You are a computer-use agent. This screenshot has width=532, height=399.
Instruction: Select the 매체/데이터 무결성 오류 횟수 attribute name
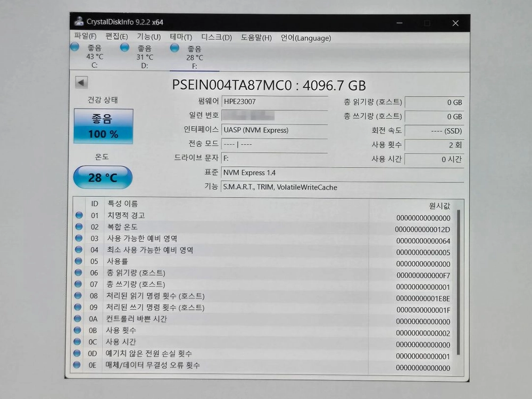tap(153, 365)
